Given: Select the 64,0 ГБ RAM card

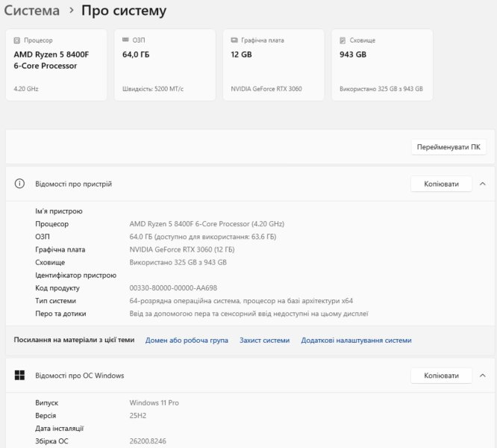Looking at the screenshot, I should coord(165,65).
